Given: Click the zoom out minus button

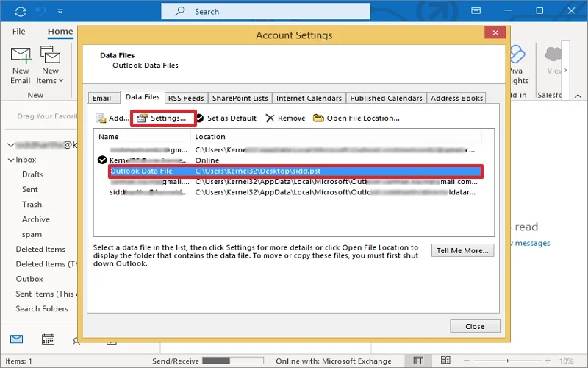Looking at the screenshot, I should point(467,361).
